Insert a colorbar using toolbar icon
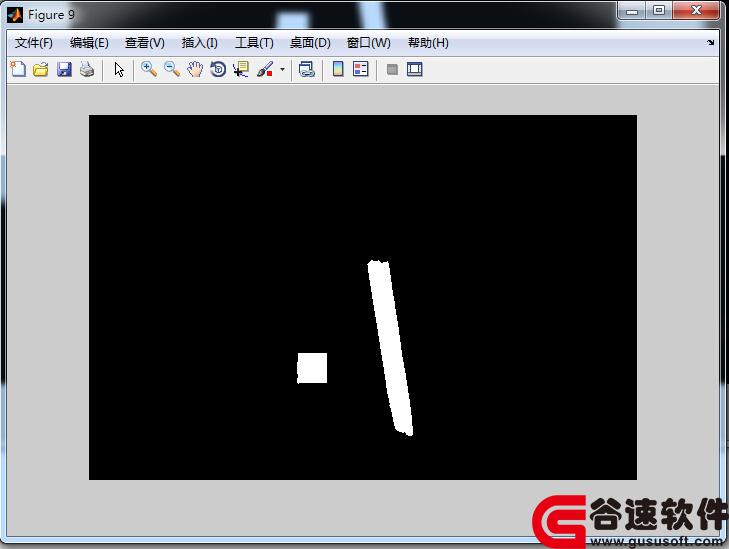Screen dimensions: 729x549 pos(338,69)
